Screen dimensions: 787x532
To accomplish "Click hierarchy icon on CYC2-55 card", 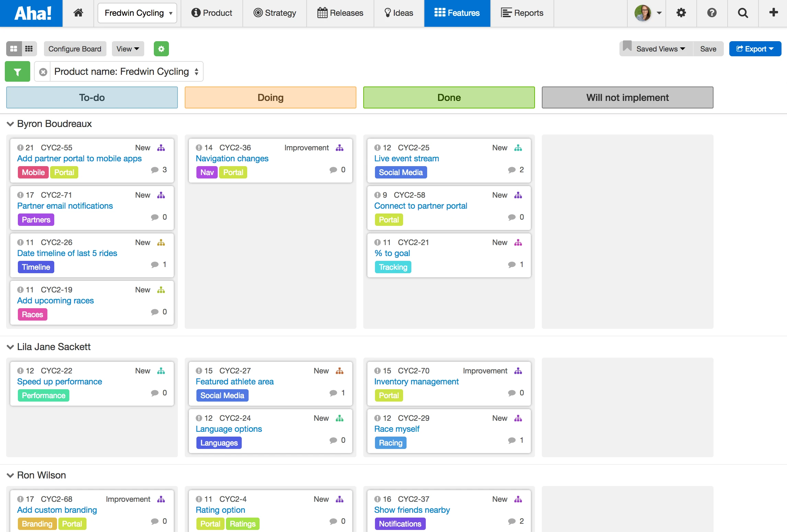I will (x=161, y=148).
